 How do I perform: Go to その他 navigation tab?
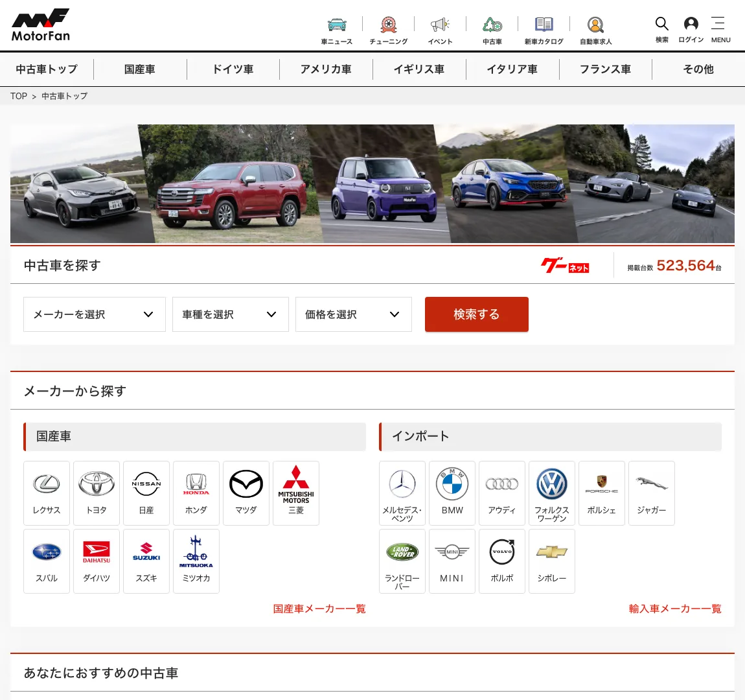(698, 69)
